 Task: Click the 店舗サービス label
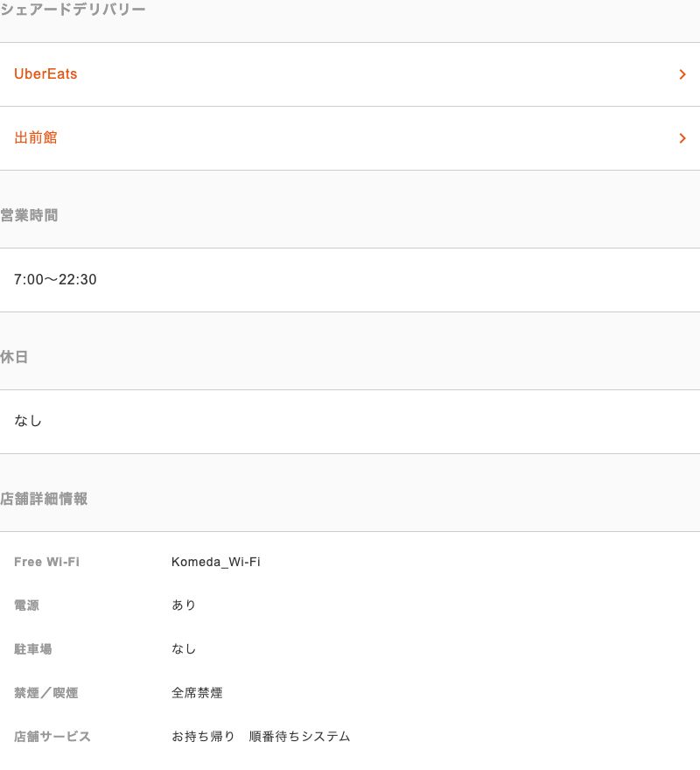52,737
